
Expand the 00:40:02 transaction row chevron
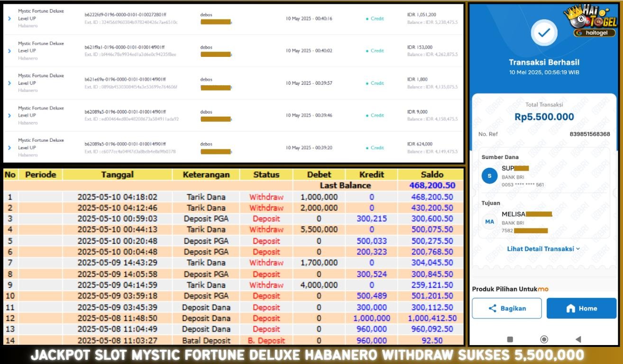pyautogui.click(x=9, y=51)
